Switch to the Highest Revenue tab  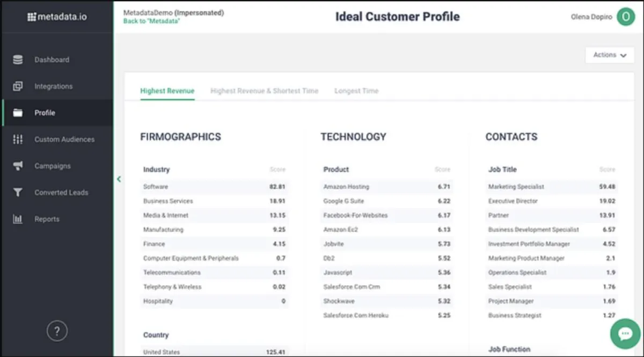pos(167,91)
